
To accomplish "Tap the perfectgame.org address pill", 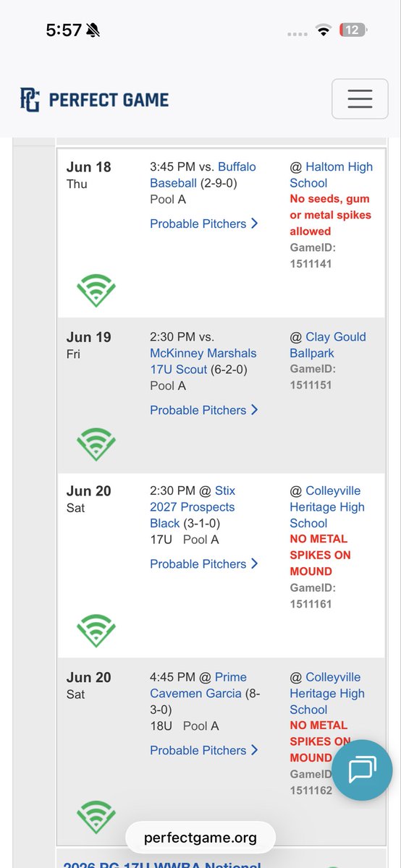I will point(200,838).
